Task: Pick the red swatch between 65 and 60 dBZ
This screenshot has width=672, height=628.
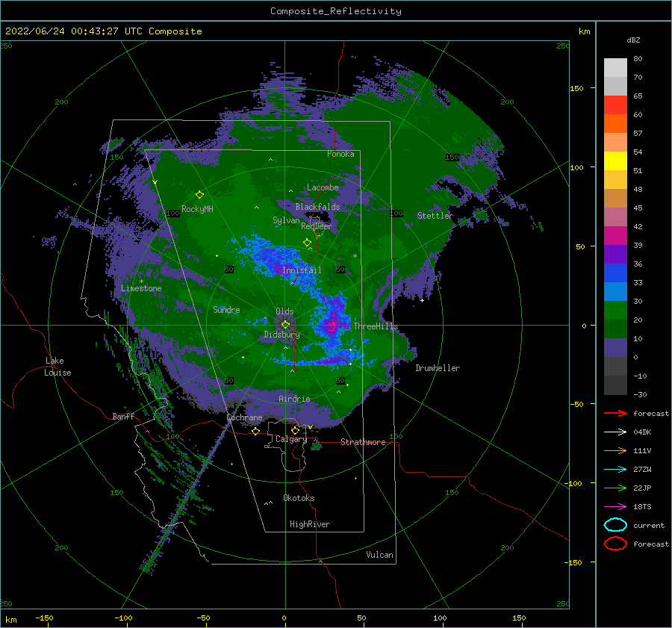Action: point(615,105)
